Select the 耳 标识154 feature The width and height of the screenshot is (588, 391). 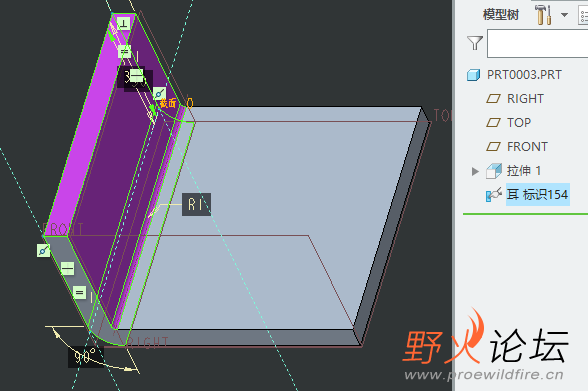pos(537,195)
